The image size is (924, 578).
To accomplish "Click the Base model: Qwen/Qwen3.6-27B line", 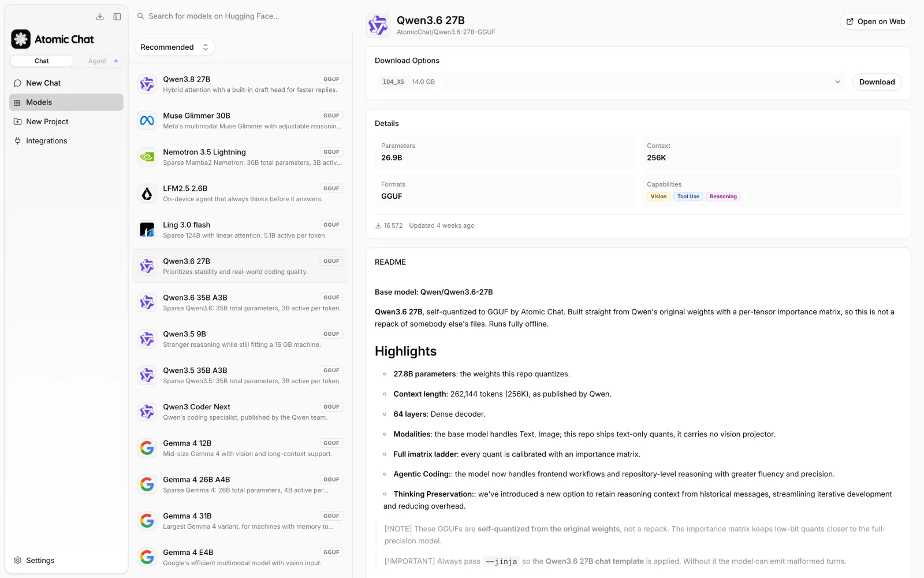I will point(434,292).
